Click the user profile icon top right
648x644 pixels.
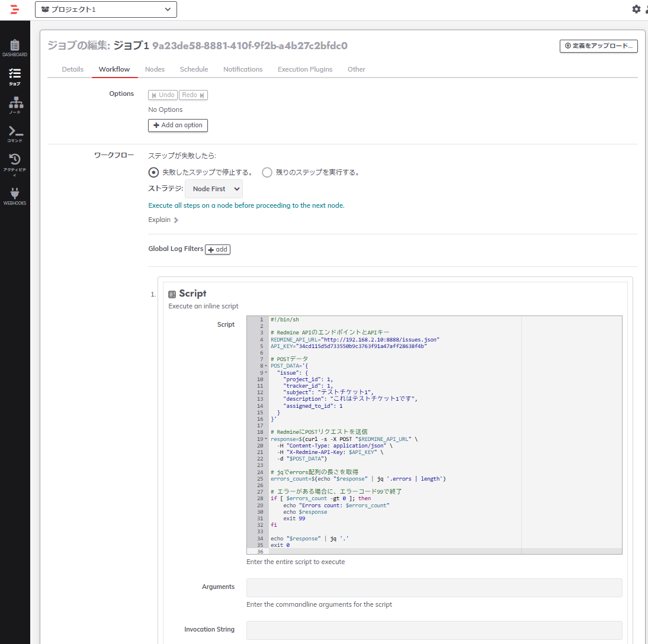(x=646, y=9)
